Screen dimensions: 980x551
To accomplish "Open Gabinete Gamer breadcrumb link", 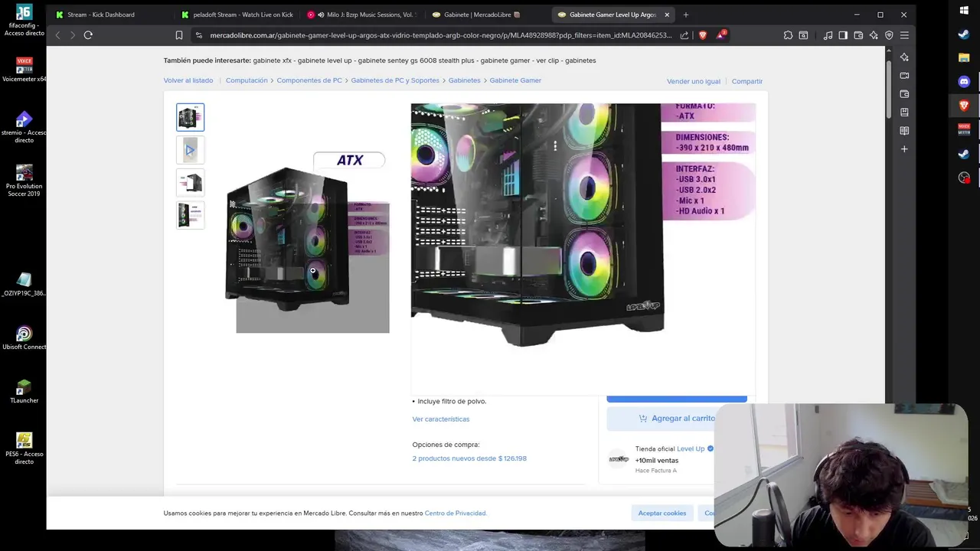I will (515, 80).
